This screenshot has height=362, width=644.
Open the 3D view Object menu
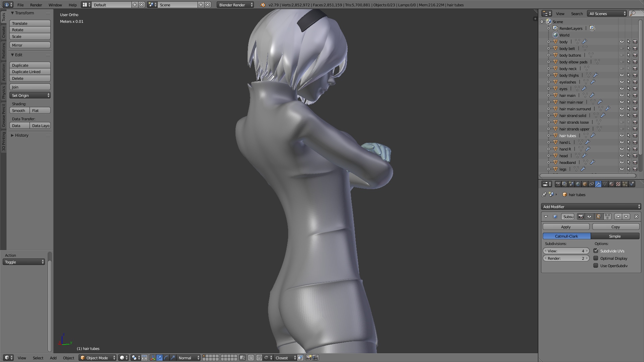pos(68,358)
